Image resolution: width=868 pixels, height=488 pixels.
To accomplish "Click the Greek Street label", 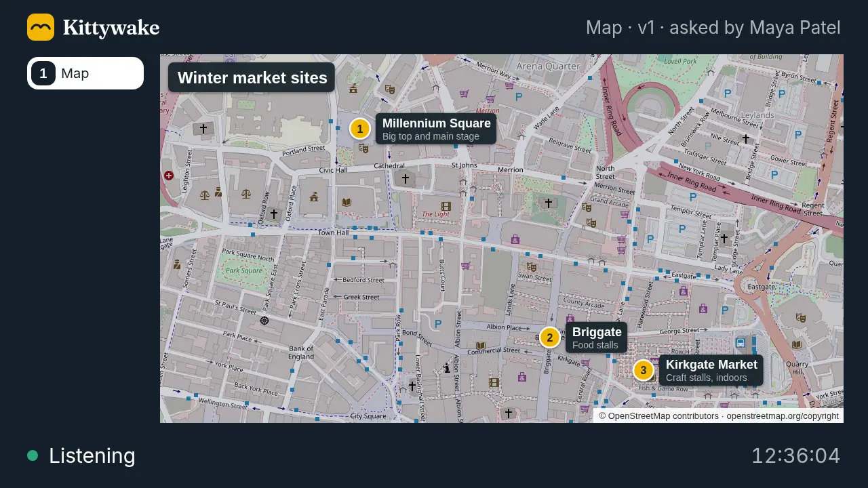I will [x=361, y=298].
